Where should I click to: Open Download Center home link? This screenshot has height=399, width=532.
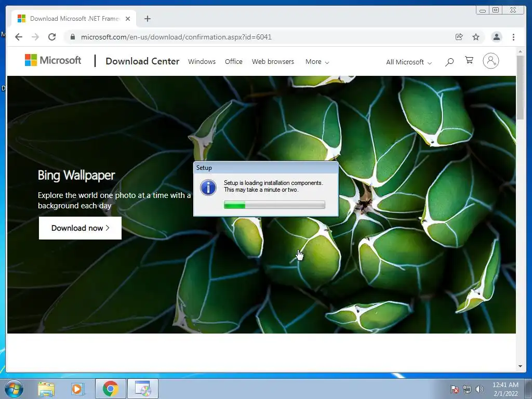point(142,61)
